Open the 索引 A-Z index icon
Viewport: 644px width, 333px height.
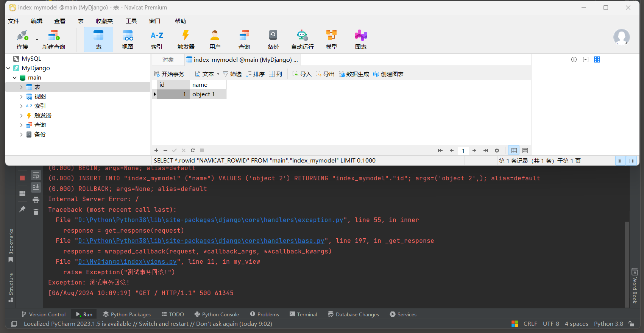(x=157, y=40)
